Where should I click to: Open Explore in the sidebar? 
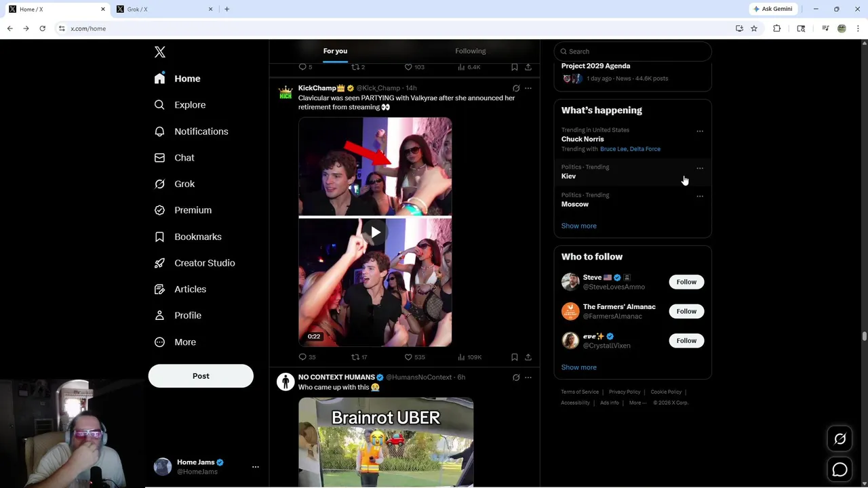coord(180,105)
